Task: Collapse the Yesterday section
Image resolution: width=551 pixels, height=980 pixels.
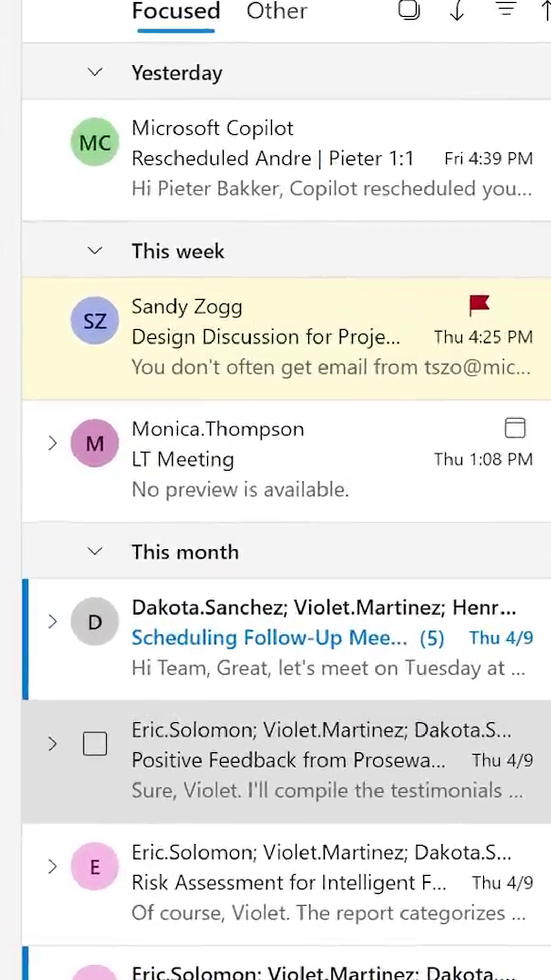Action: point(94,72)
